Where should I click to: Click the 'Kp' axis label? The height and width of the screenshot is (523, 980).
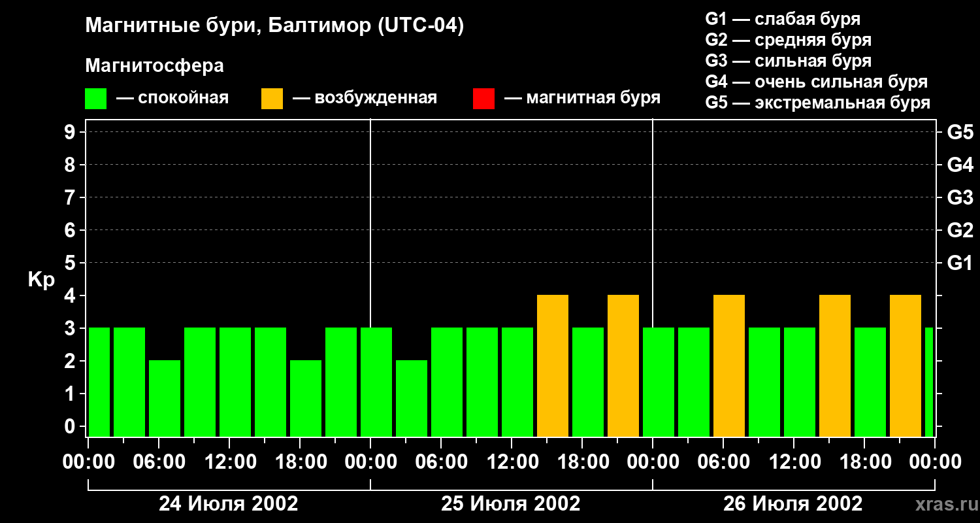41,280
